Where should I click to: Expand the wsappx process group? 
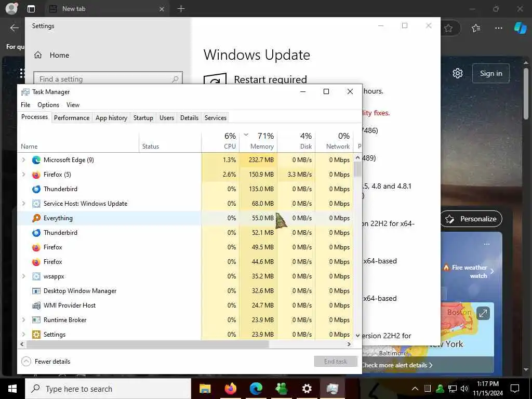click(23, 276)
